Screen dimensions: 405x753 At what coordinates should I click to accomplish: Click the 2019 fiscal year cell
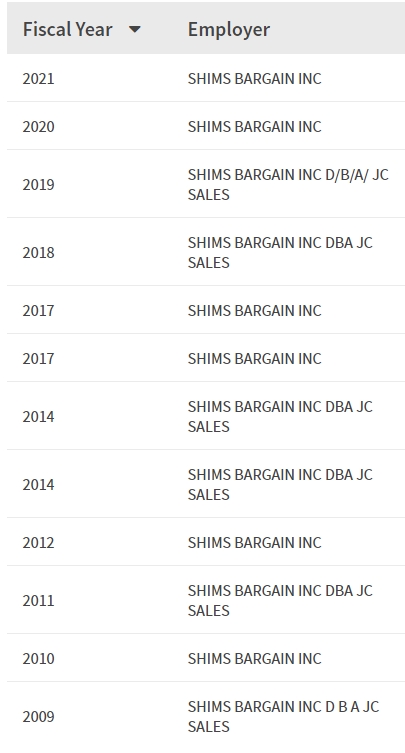[38, 184]
